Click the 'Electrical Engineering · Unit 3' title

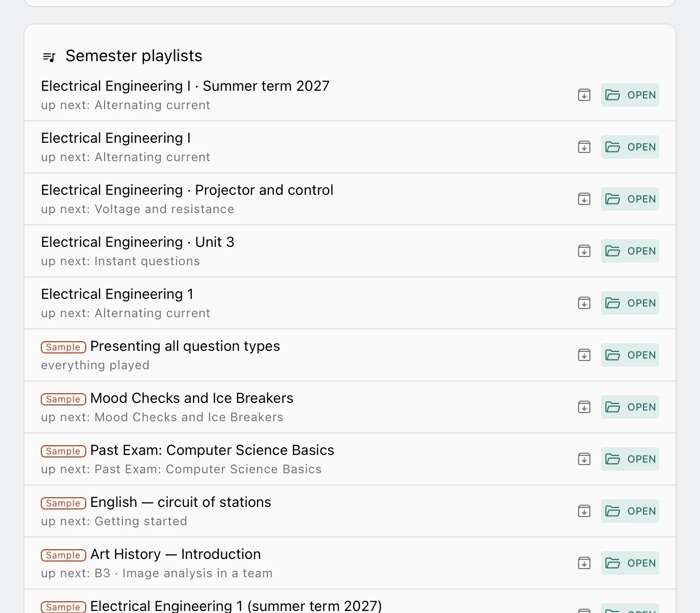138,242
